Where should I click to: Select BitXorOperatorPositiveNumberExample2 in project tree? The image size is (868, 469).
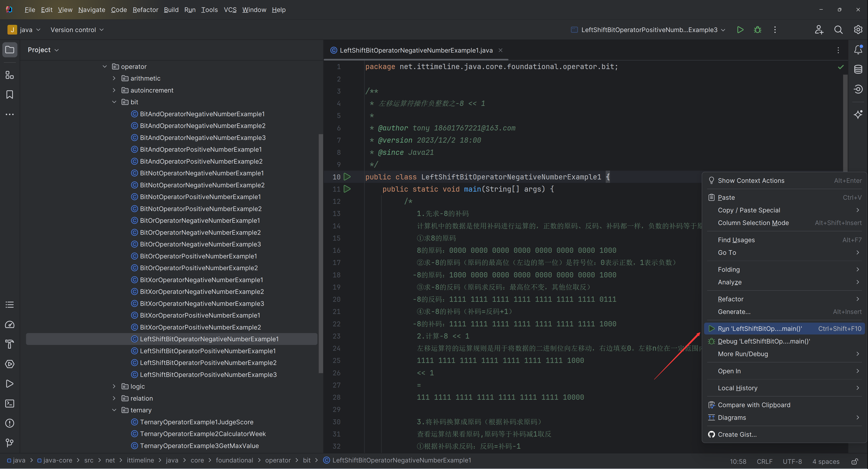(200, 327)
